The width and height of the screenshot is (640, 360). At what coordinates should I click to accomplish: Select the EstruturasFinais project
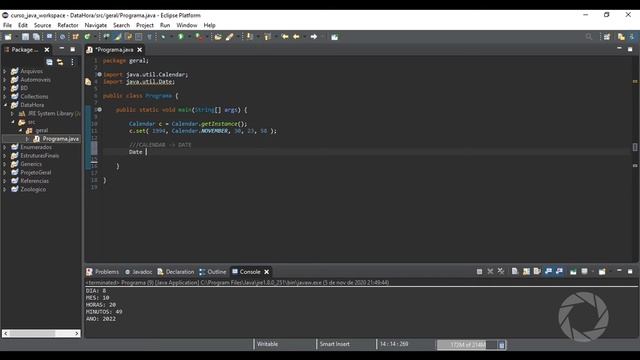[40, 156]
